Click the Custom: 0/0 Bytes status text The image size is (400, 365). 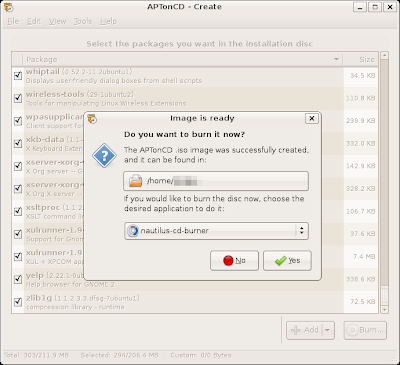point(201,355)
